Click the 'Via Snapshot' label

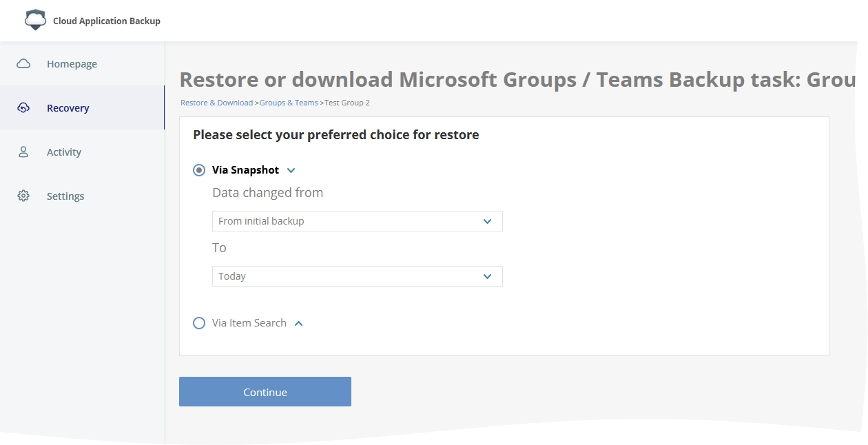(246, 170)
